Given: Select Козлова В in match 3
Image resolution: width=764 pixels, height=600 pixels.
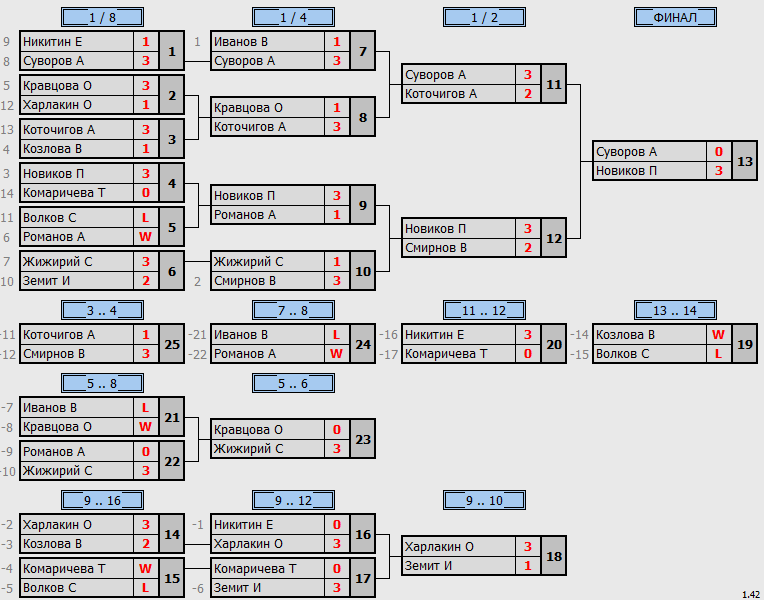Looking at the screenshot, I should [x=77, y=149].
